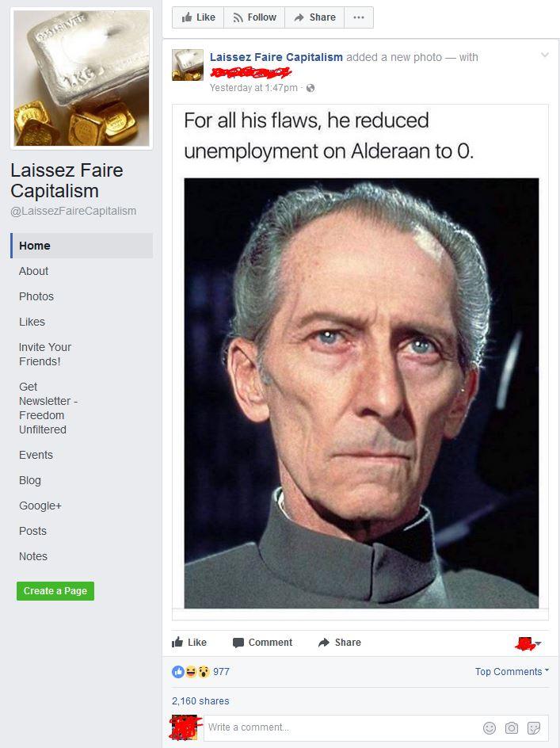560x748 pixels.
Task: Click the green Create a Page button
Action: (55, 591)
